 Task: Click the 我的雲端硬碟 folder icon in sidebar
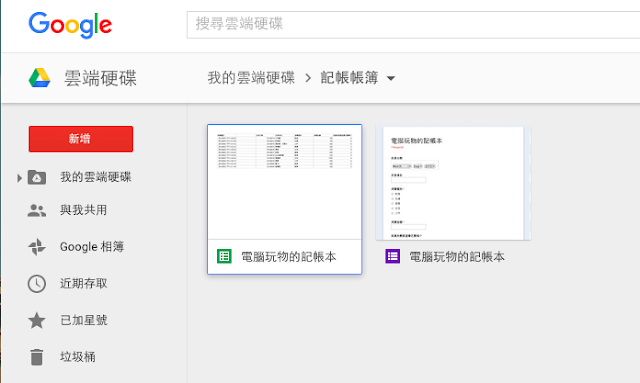(x=37, y=177)
